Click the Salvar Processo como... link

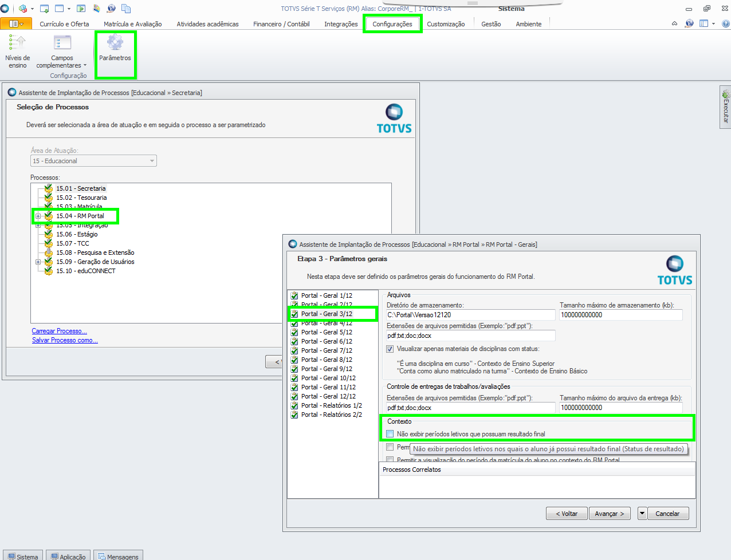pos(65,340)
